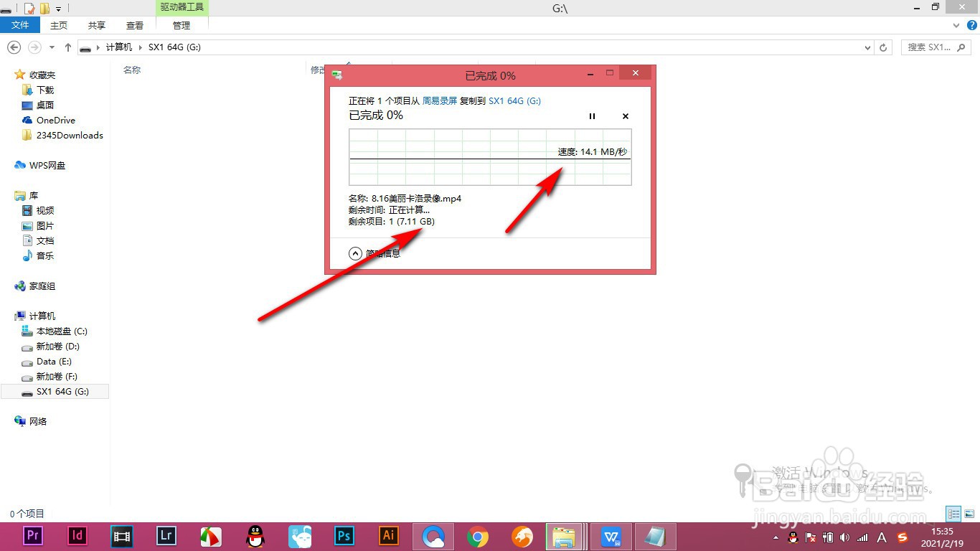The height and width of the screenshot is (551, 980).
Task: Select 家庭组 in navigation pane
Action: coord(42,286)
